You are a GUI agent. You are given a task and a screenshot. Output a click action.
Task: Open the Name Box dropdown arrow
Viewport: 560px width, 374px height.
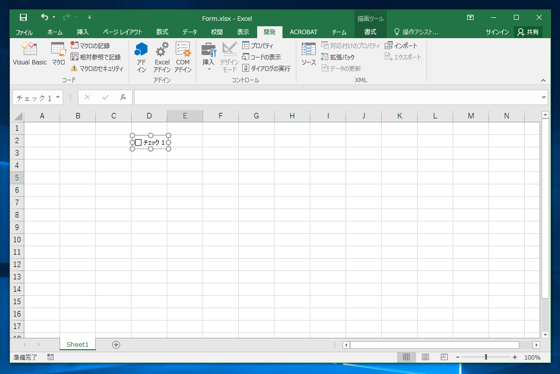click(58, 97)
